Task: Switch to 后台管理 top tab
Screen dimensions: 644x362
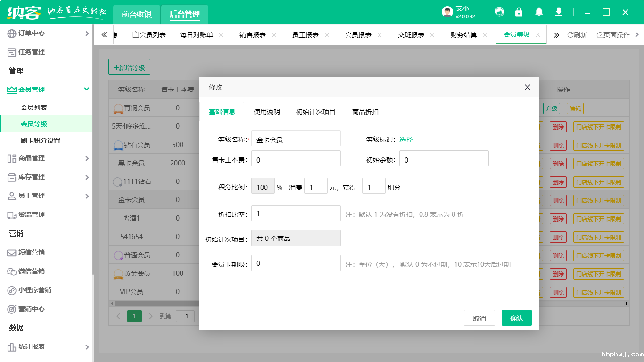Action: tap(185, 15)
